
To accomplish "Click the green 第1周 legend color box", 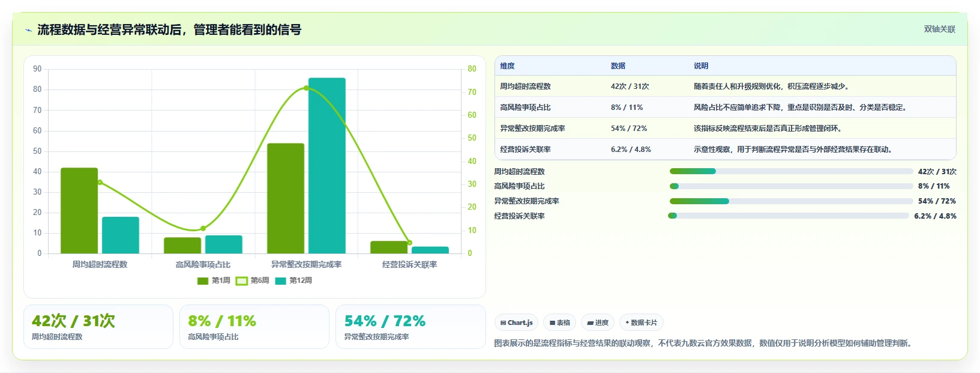I will point(203,281).
